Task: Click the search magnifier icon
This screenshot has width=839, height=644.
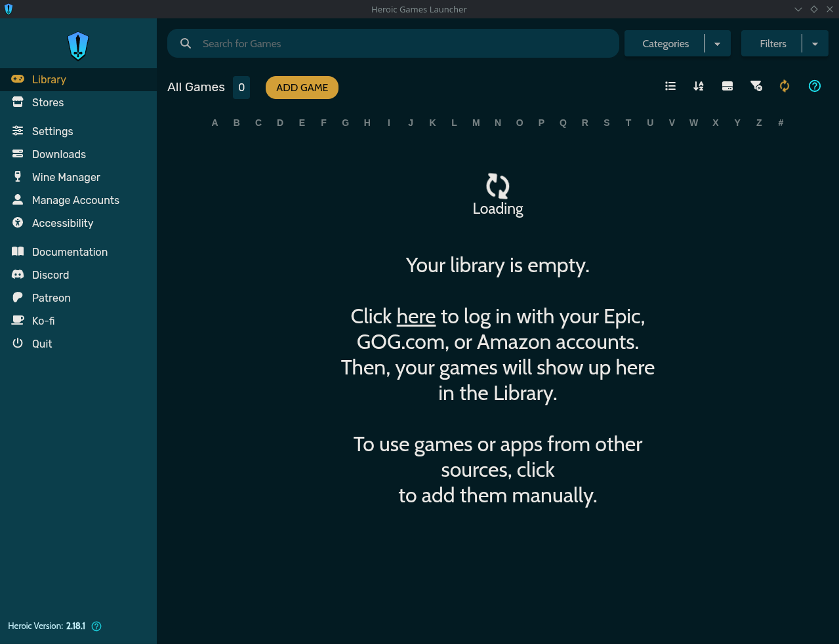Action: click(x=186, y=43)
